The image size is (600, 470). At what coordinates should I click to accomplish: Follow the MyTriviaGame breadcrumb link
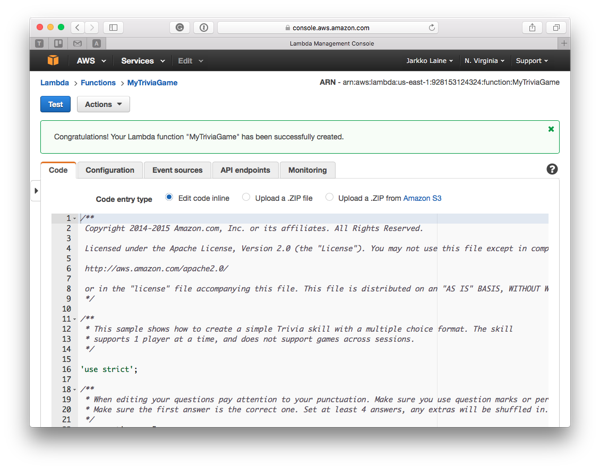pos(152,83)
